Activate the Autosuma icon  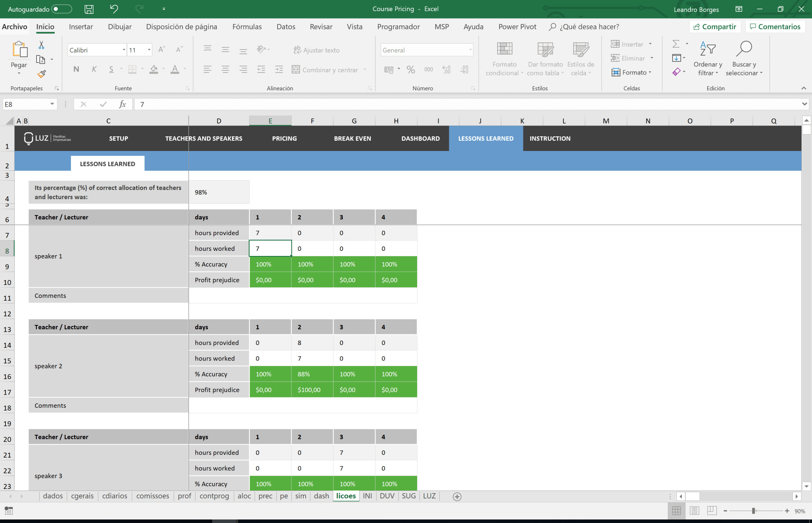pyautogui.click(x=677, y=44)
